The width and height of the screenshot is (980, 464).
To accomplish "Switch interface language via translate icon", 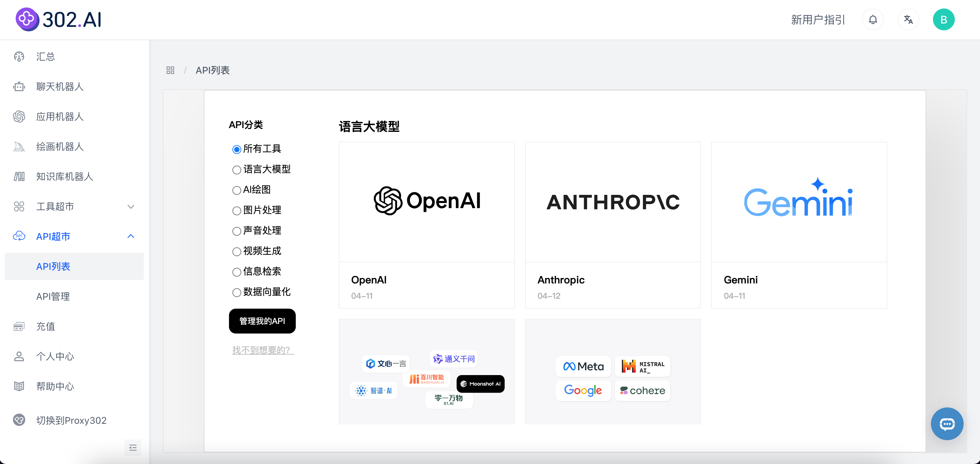I will click(x=908, y=19).
